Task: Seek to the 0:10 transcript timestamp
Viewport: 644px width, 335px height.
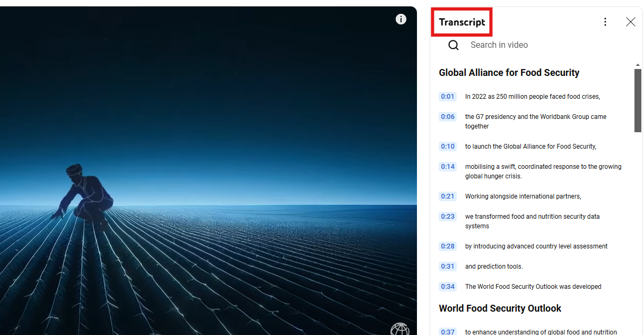Action: tap(448, 147)
